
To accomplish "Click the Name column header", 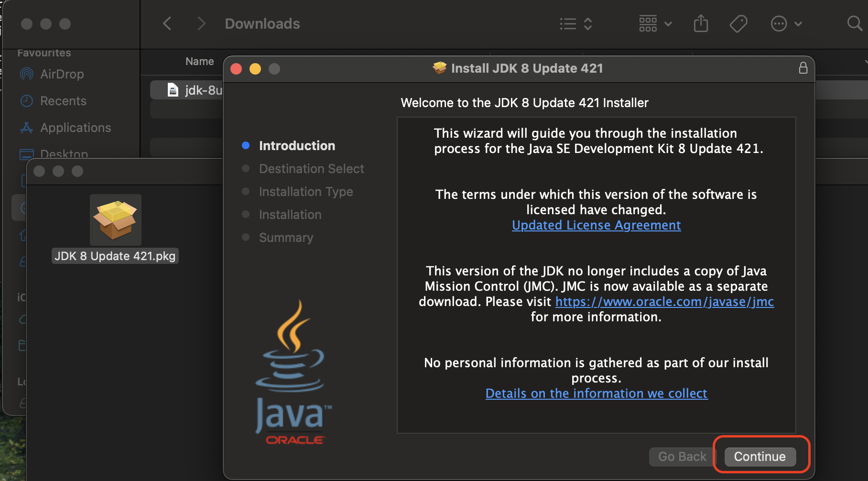I will click(x=199, y=61).
